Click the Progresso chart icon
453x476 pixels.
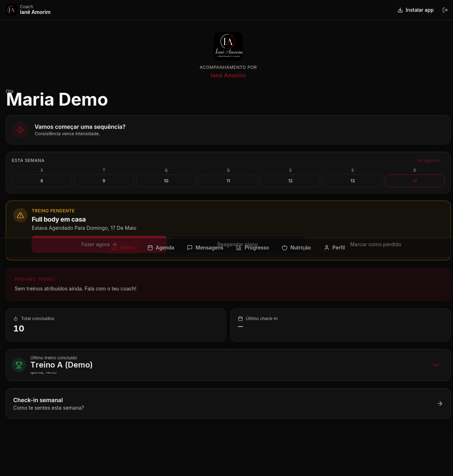[x=239, y=248]
